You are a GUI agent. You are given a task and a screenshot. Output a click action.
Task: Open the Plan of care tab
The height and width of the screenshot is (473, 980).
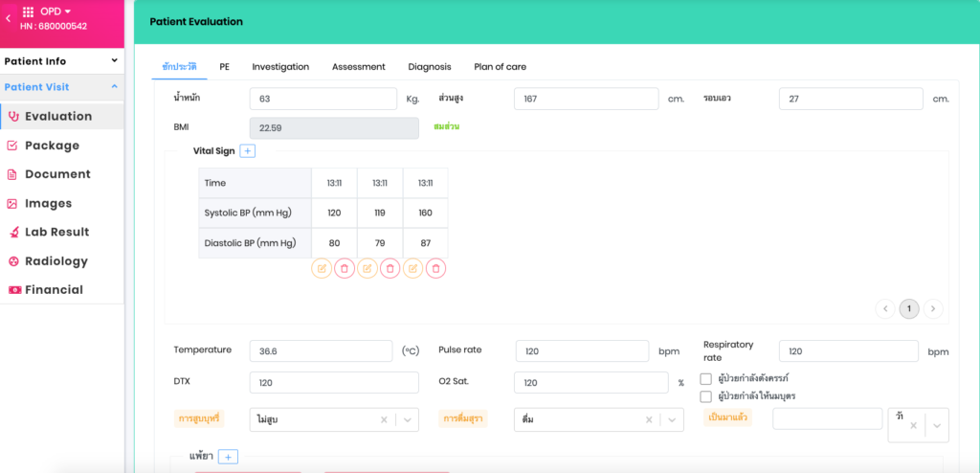click(x=500, y=67)
